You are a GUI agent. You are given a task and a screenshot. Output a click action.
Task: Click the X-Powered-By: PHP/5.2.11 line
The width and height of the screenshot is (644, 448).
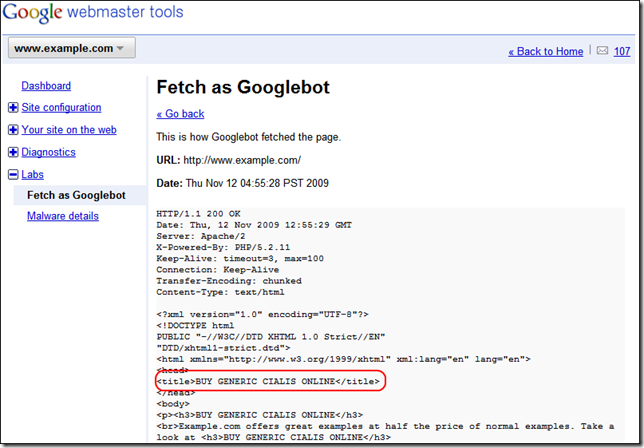[x=223, y=247]
